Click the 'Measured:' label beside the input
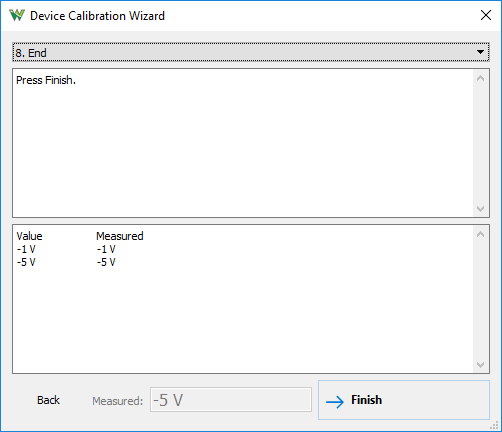 click(x=117, y=401)
